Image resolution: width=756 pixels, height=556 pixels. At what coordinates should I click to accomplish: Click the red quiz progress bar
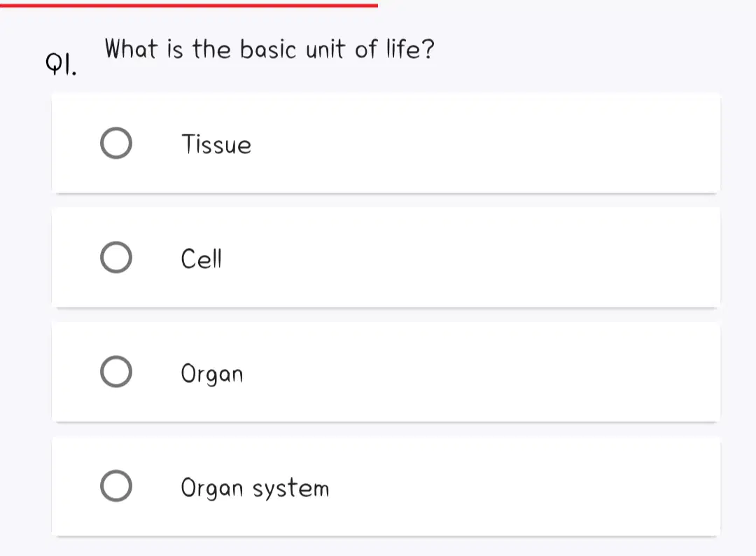click(x=189, y=6)
